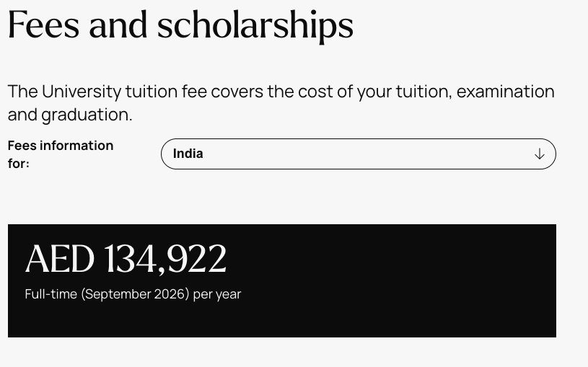Click the 'AED 134,922' fee amount
This screenshot has height=367, width=588.
pos(126,260)
